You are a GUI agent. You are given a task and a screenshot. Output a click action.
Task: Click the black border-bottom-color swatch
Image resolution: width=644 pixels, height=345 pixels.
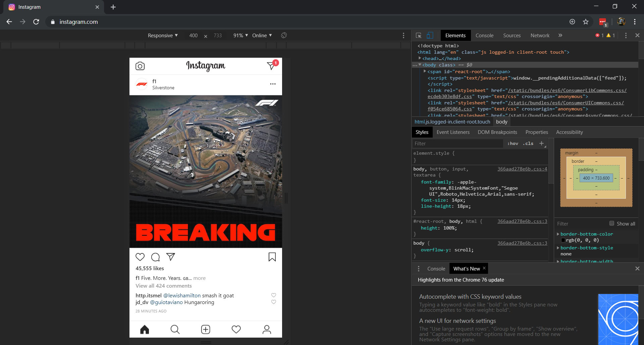click(563, 240)
